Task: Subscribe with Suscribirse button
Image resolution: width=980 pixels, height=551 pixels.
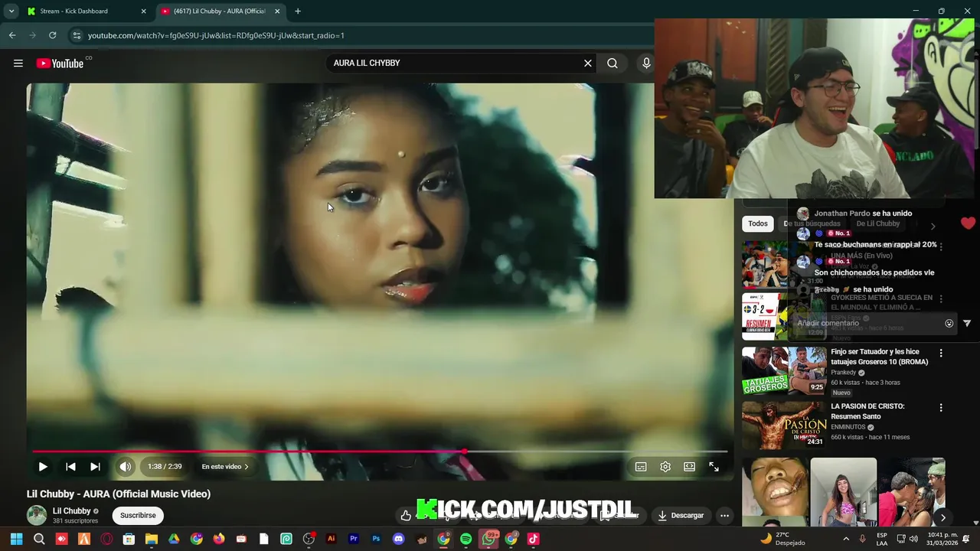Action: 138,515
